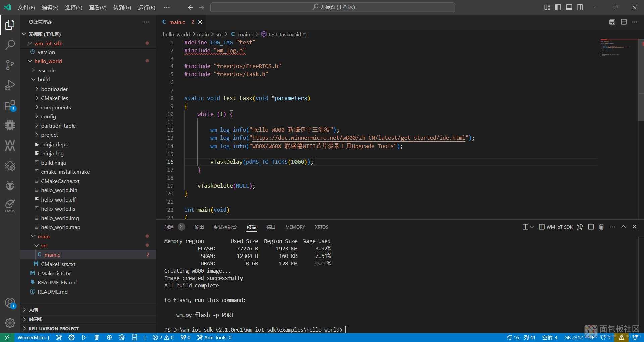Open more actions in terminal panel
Screen dimensions: 644x342
612,227
